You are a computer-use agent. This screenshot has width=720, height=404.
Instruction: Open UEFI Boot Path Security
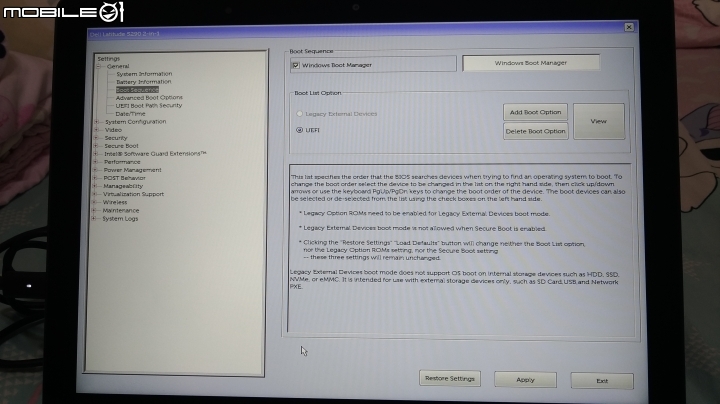click(149, 106)
